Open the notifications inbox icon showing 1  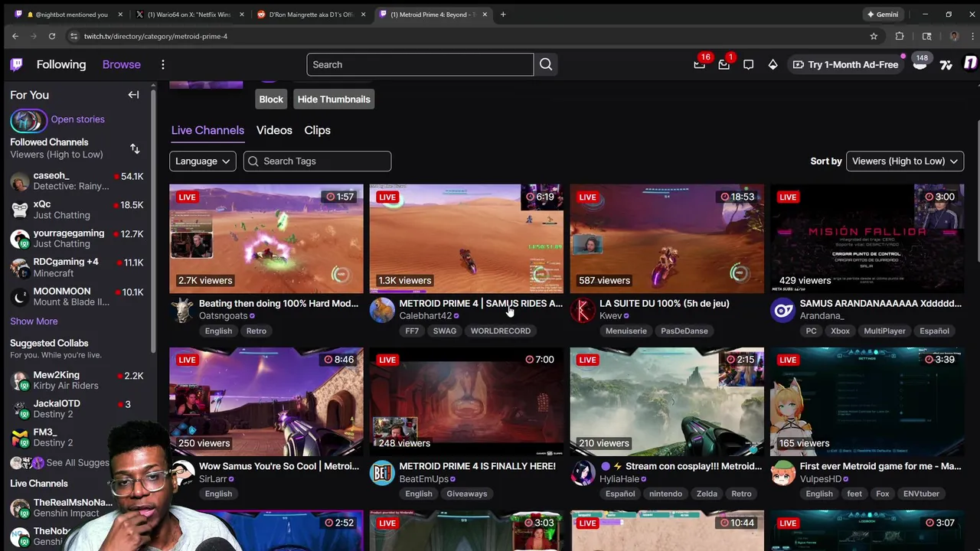click(724, 65)
